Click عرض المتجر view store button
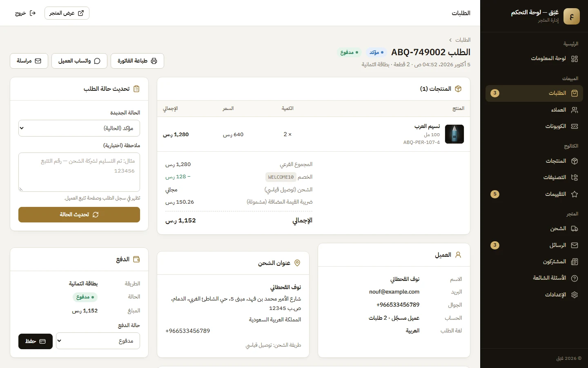This screenshot has width=588, height=368. 67,13
